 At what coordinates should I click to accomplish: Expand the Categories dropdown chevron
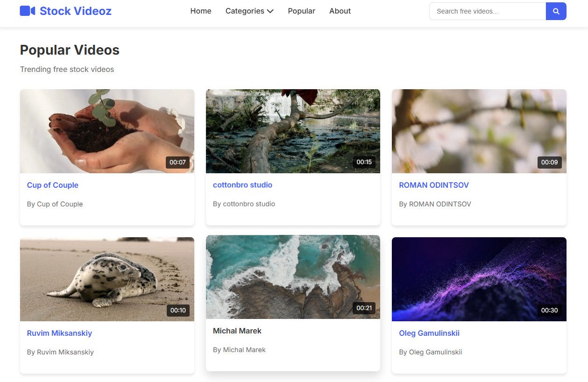click(x=270, y=11)
